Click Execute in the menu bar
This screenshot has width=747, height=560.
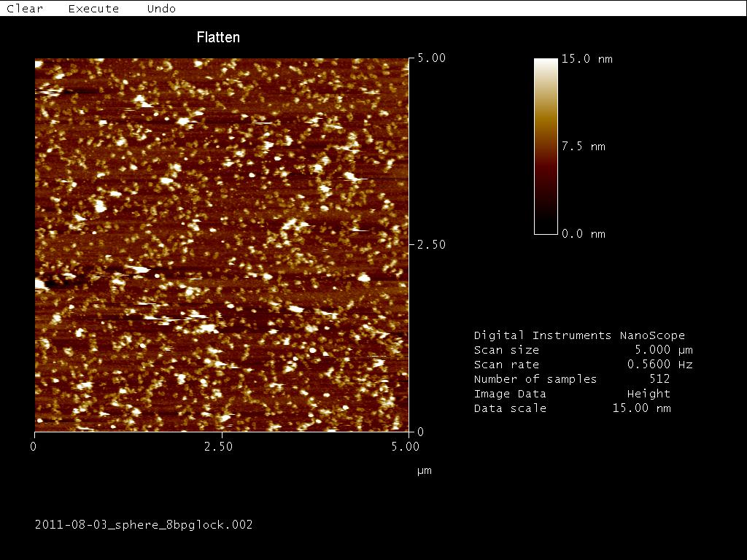click(x=93, y=9)
